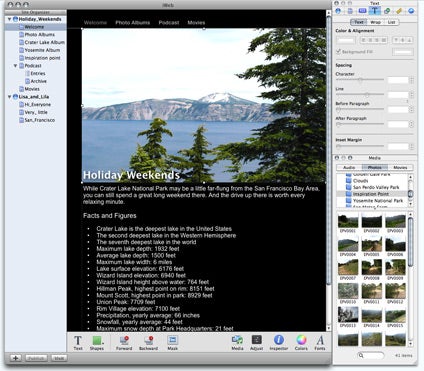Click the Line spacing slider
This screenshot has height=371, width=424.
pyautogui.click(x=360, y=95)
